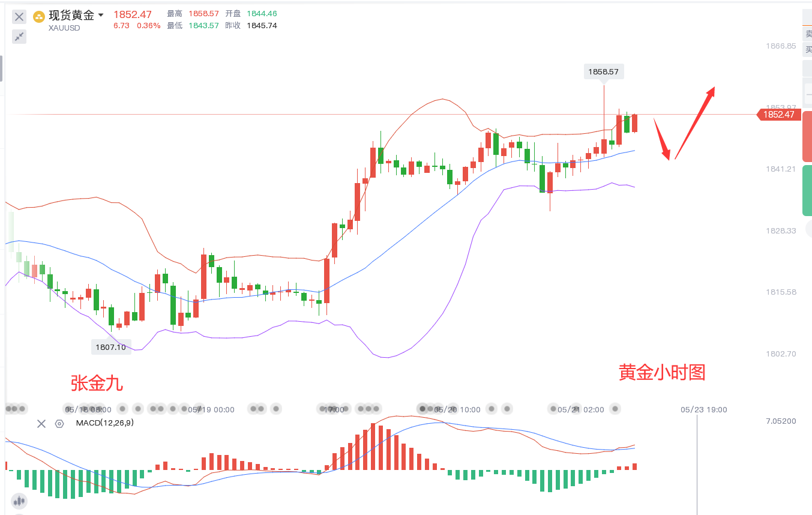Click the XAUUSD ticker code
Viewport: 812px width, 515px height.
pyautogui.click(x=64, y=28)
